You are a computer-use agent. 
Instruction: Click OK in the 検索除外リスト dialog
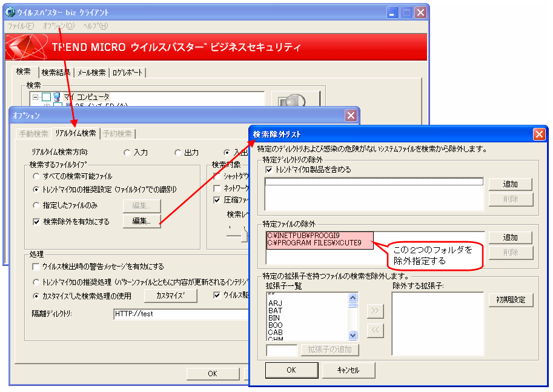pos(292,370)
